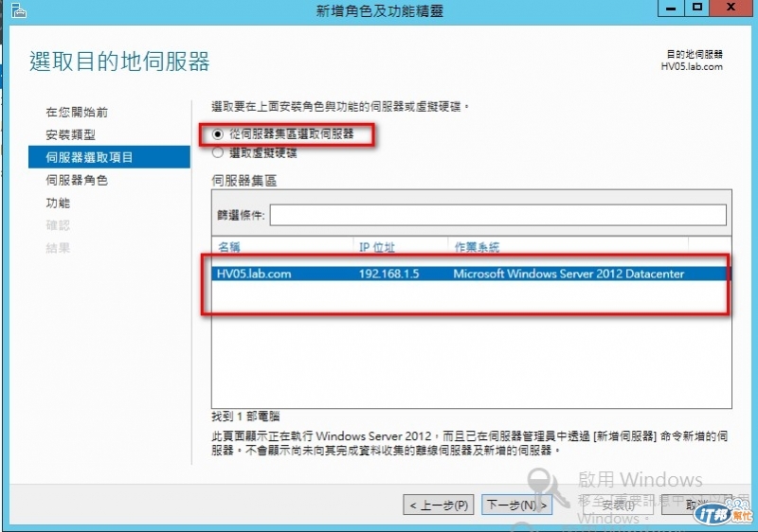
Task: Close the 新增角色及功能精靈 window
Action: [731, 8]
